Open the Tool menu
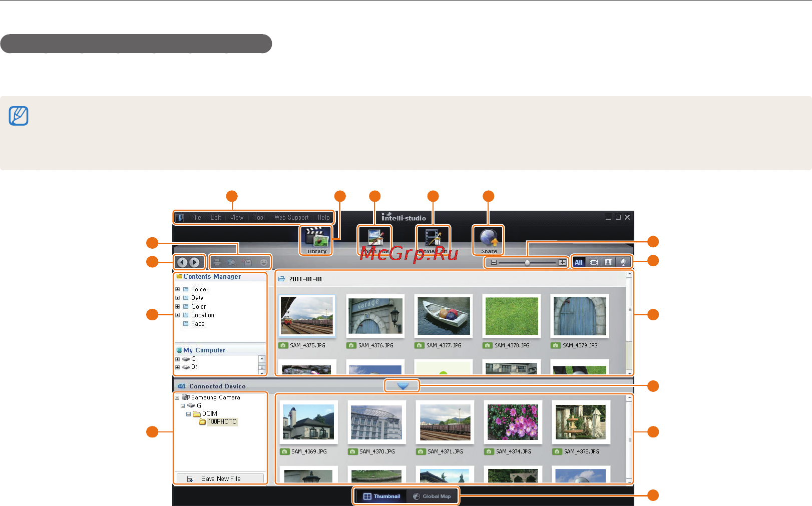This screenshot has height=506, width=812. pyautogui.click(x=259, y=218)
